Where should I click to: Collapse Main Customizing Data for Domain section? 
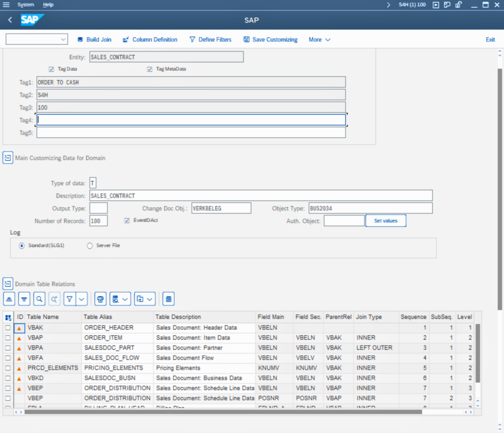(8, 158)
